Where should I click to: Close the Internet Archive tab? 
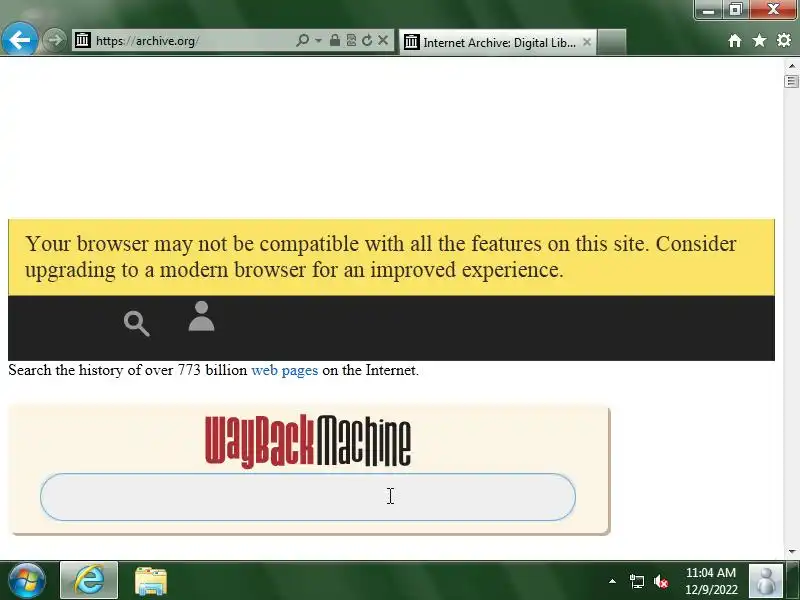pos(587,42)
